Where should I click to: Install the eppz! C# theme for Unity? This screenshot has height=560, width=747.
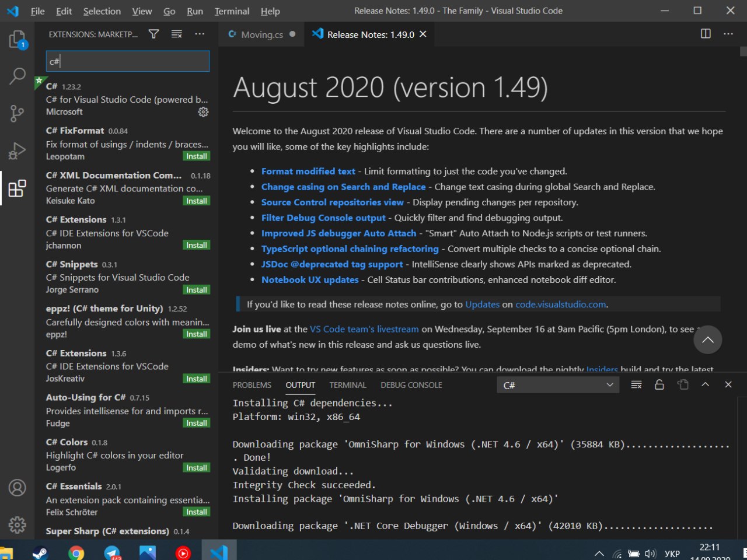(197, 334)
